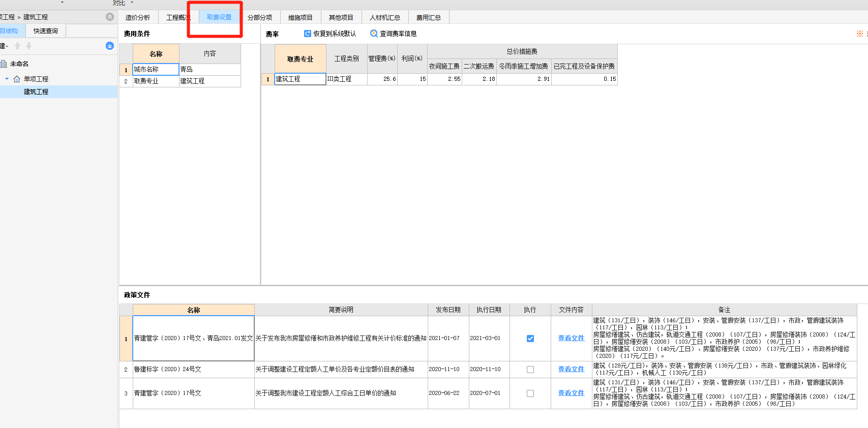Check 执行 for 鲁建标字(2020)24号文 row
The width and height of the screenshot is (868, 428).
coord(530,370)
